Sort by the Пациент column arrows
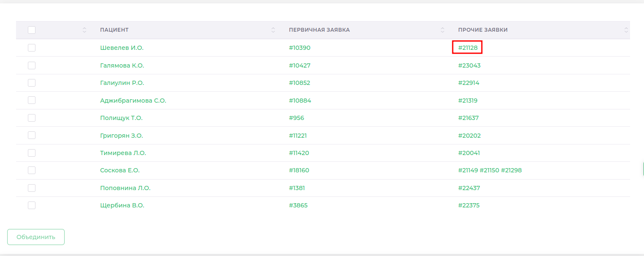The image size is (644, 256). (x=273, y=30)
